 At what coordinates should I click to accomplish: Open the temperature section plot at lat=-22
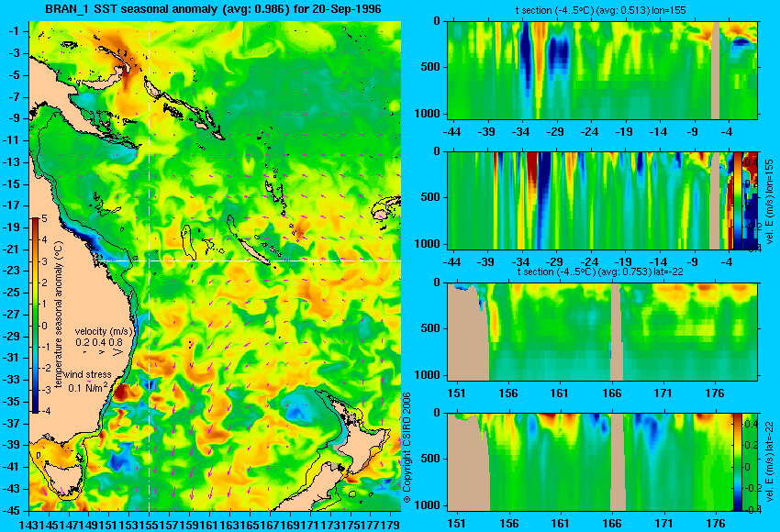coord(602,332)
